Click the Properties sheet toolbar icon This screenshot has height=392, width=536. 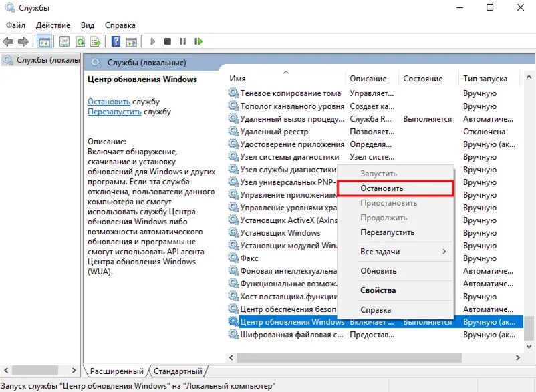(x=64, y=41)
